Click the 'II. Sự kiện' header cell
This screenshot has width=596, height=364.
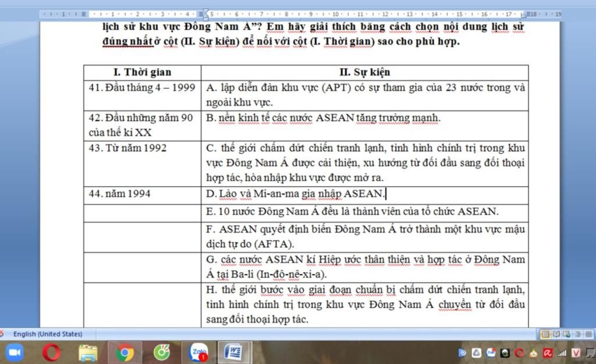pyautogui.click(x=365, y=72)
